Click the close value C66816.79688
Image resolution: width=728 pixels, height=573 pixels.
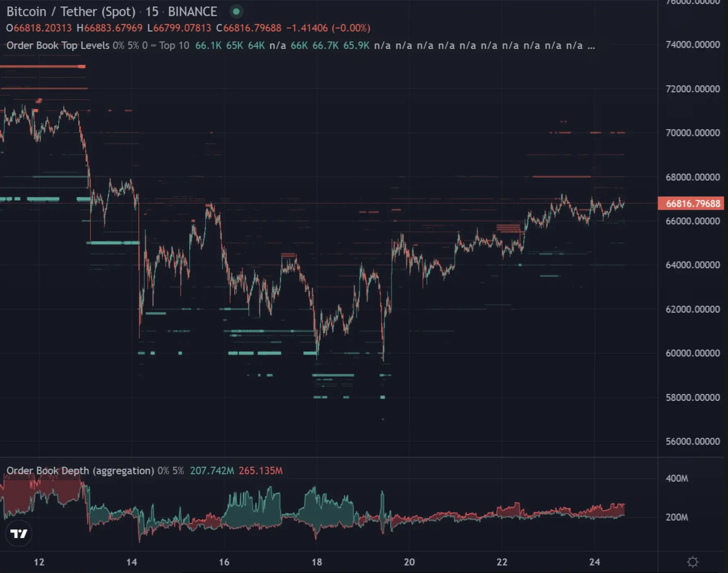tap(248, 28)
